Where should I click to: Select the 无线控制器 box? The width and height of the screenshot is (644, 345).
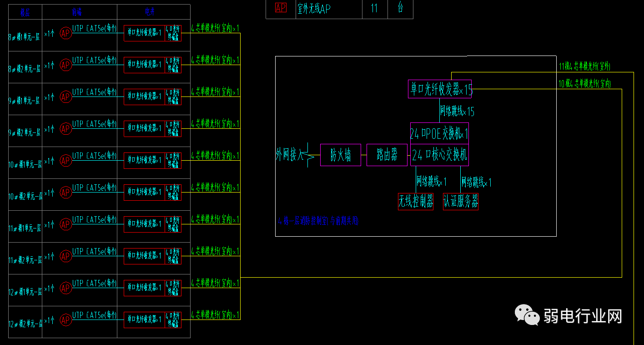coord(416,202)
